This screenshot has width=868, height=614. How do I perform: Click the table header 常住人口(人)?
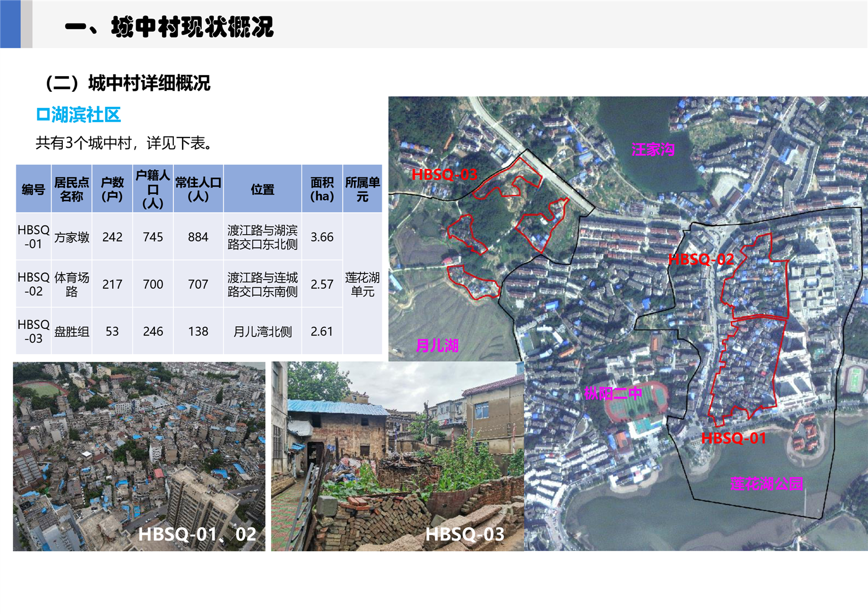coord(198,189)
